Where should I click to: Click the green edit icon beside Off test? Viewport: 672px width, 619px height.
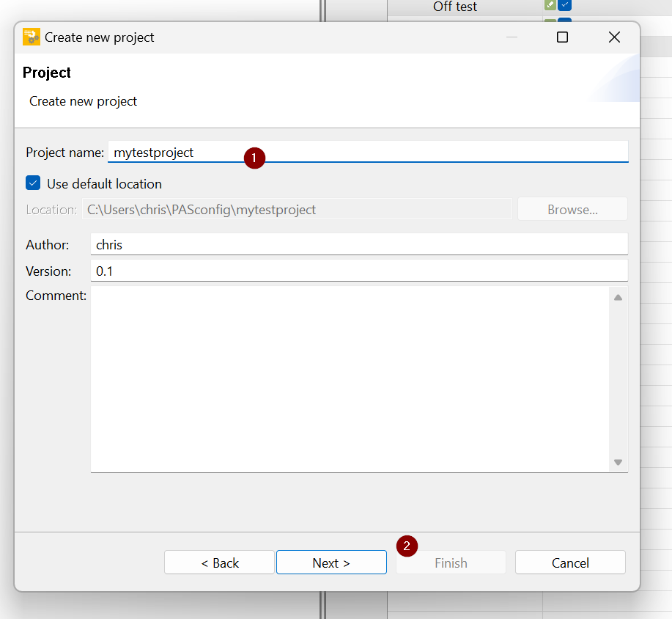click(550, 4)
